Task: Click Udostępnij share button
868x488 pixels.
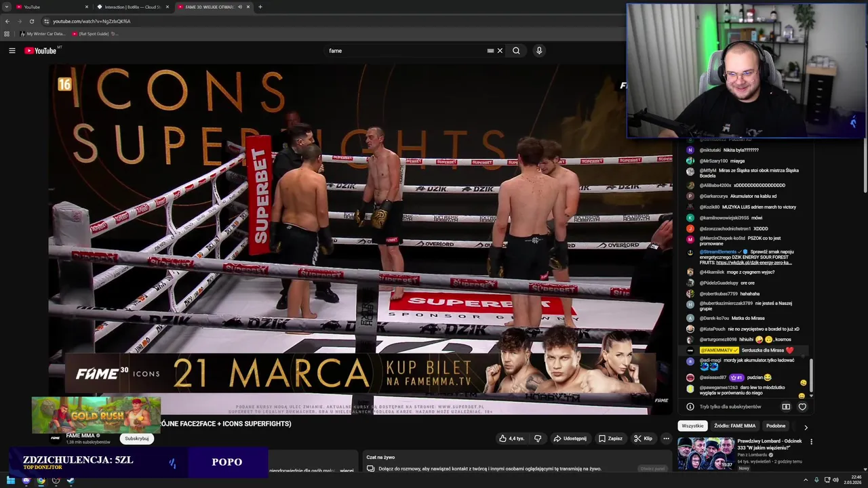Action: coord(570,439)
